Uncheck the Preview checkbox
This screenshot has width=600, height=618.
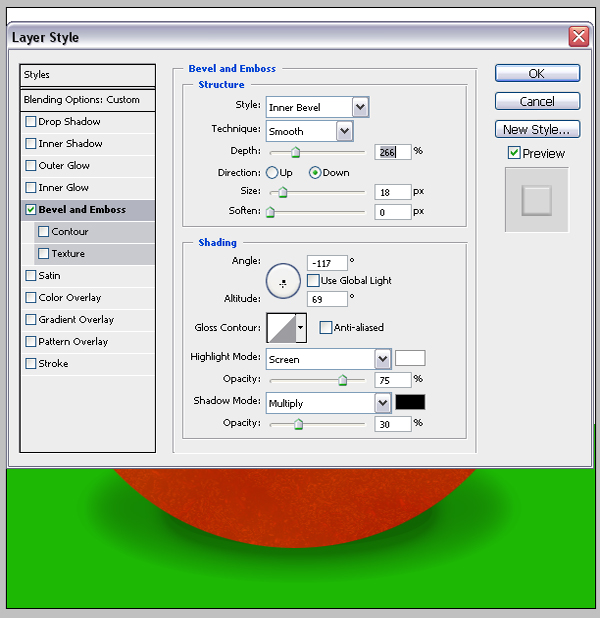pyautogui.click(x=514, y=153)
